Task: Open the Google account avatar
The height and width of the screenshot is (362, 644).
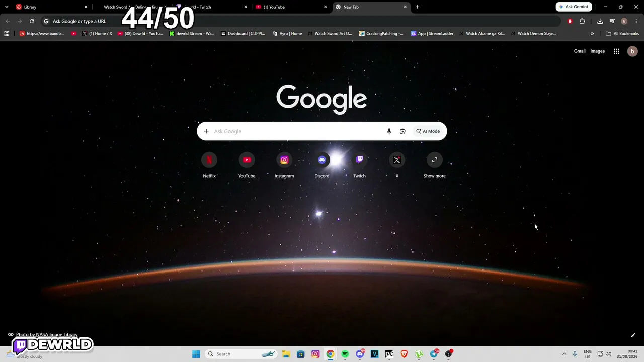Action: (x=632, y=51)
